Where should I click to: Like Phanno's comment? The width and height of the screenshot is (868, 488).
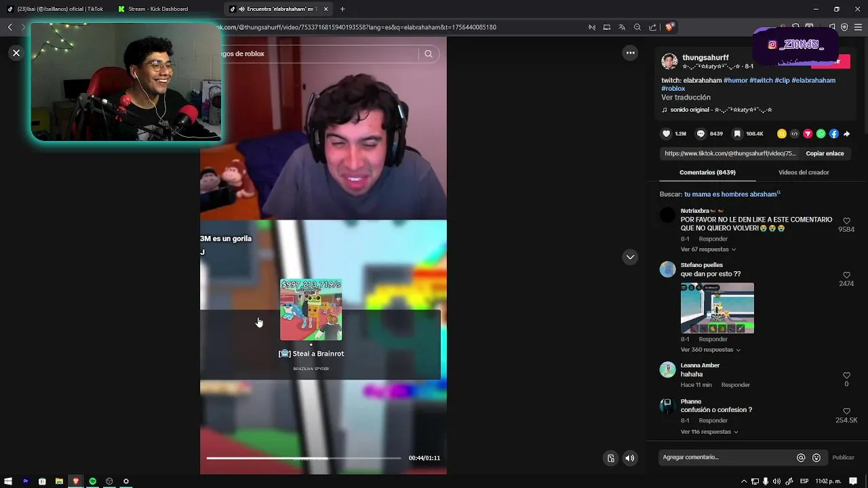846,411
